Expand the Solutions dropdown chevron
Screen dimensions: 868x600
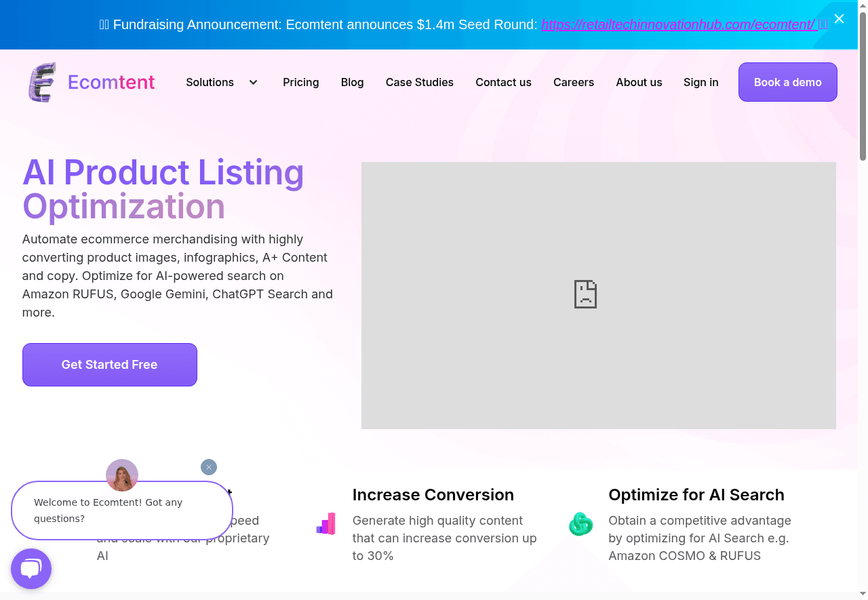coord(253,83)
